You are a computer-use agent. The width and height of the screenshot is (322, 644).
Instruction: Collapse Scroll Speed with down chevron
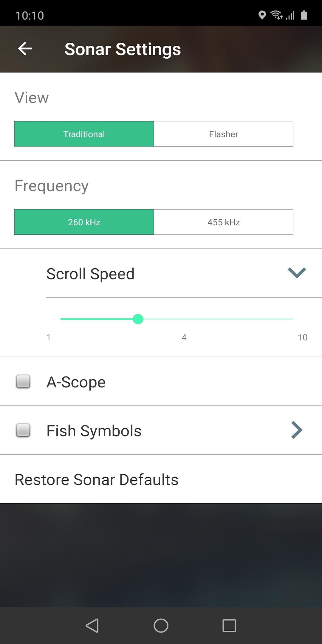[x=297, y=273]
